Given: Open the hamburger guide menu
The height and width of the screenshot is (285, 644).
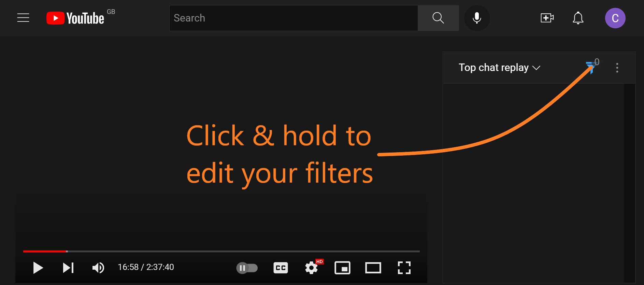Looking at the screenshot, I should pos(23,18).
